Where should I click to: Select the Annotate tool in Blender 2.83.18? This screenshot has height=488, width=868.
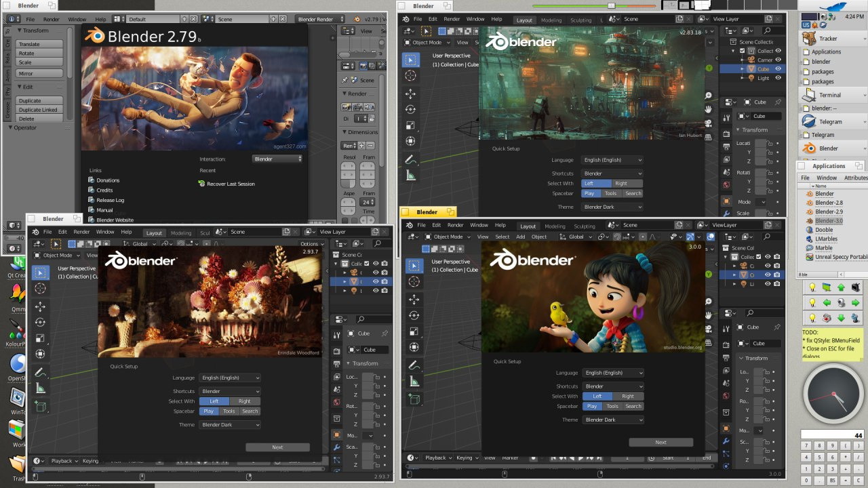click(410, 159)
